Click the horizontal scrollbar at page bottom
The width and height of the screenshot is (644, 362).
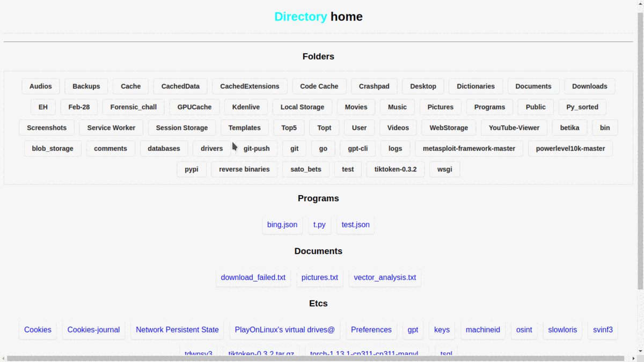(315, 358)
